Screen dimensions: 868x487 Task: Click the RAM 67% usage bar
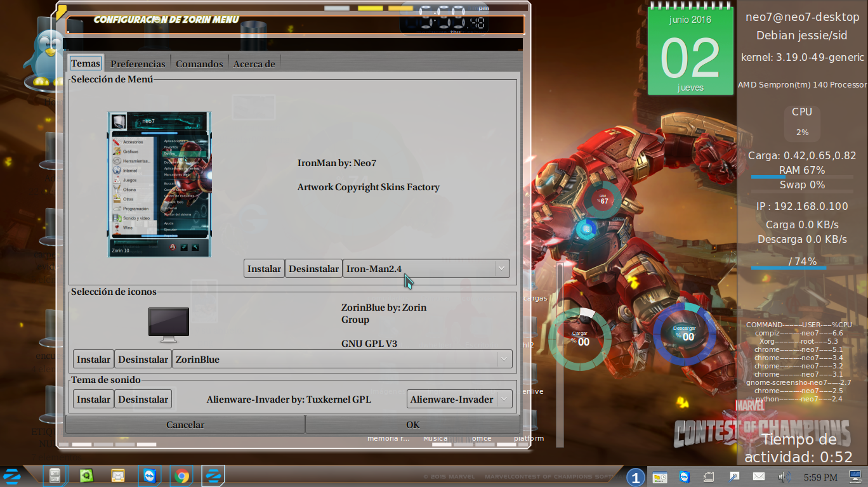(x=802, y=177)
